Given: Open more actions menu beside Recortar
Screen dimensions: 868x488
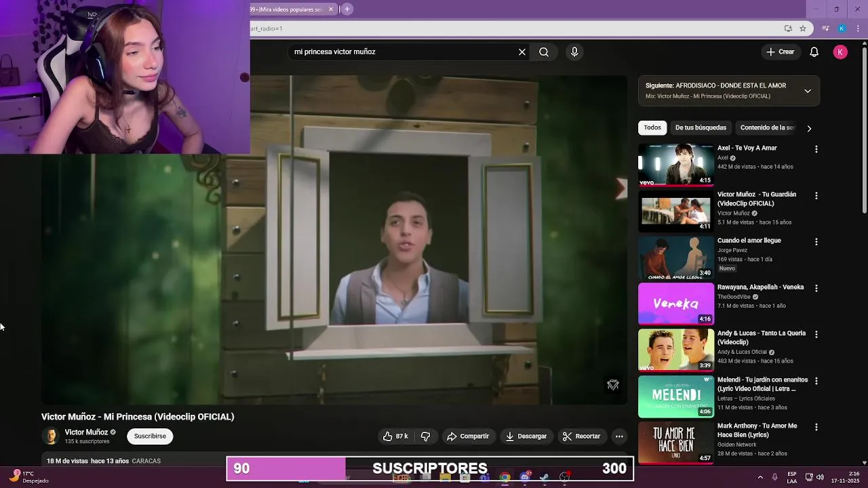Looking at the screenshot, I should (619, 436).
